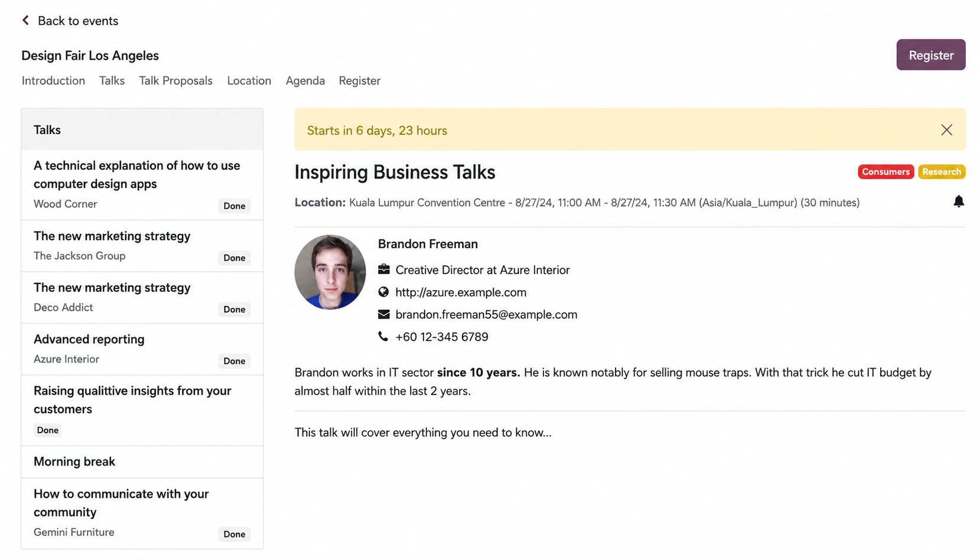This screenshot has width=980, height=560.
Task: Click 'Gemini Furniture' text
Action: (74, 532)
